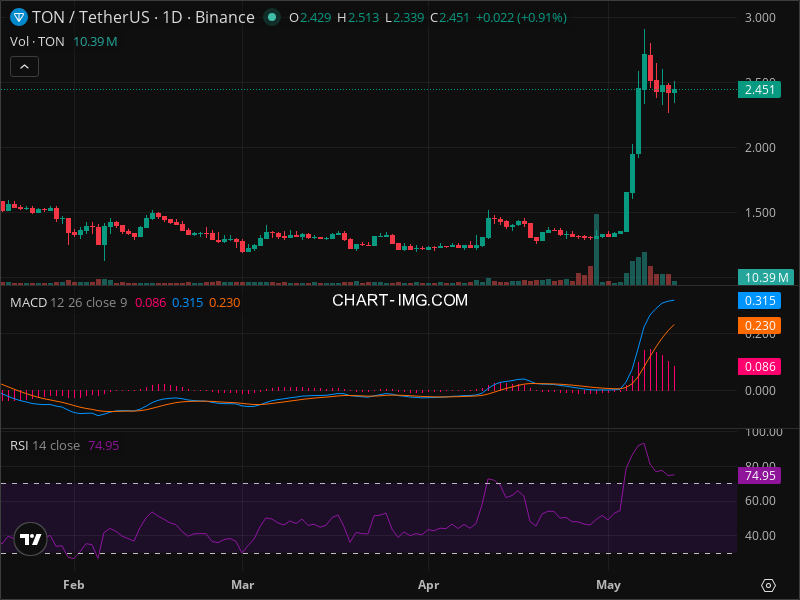Screen dimensions: 800x600
Task: Click the purple RSI value tag 74.95
Action: 759,476
